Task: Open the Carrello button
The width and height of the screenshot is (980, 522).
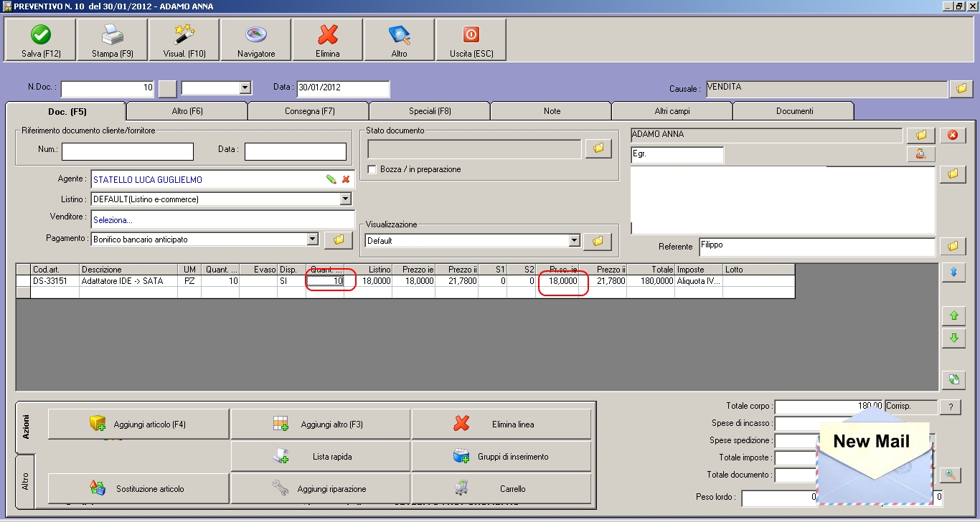Action: pyautogui.click(x=502, y=488)
